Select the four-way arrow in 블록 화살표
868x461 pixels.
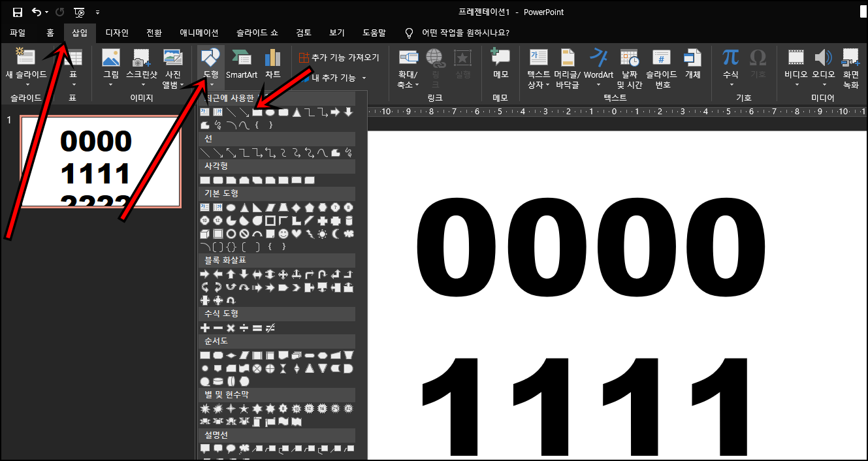coord(283,274)
